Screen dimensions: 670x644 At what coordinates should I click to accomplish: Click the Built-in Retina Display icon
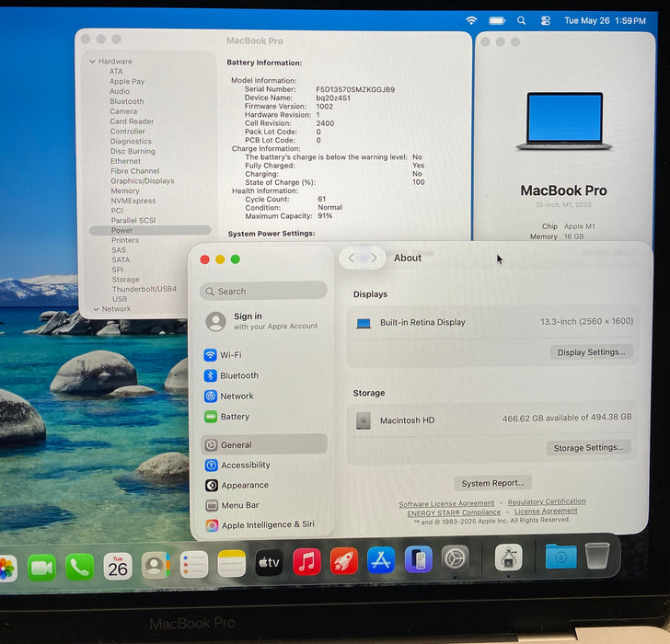[x=364, y=323]
